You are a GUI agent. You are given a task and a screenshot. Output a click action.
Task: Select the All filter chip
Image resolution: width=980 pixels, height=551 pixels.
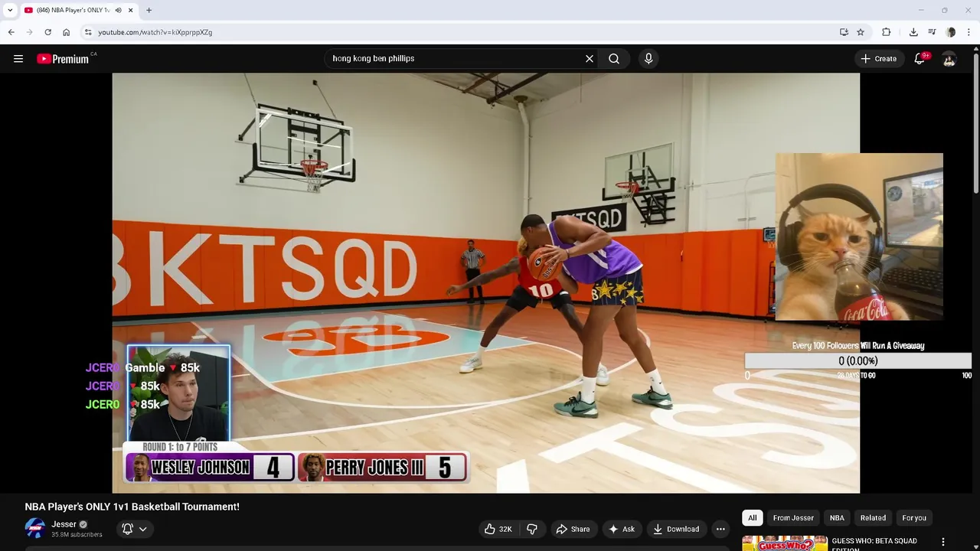(x=753, y=518)
